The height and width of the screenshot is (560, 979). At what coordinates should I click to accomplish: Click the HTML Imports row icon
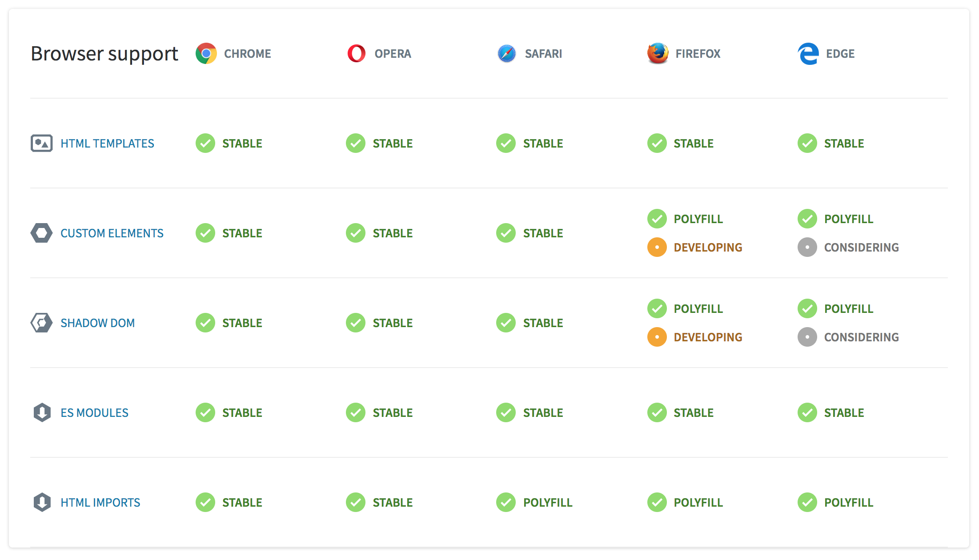click(x=42, y=502)
